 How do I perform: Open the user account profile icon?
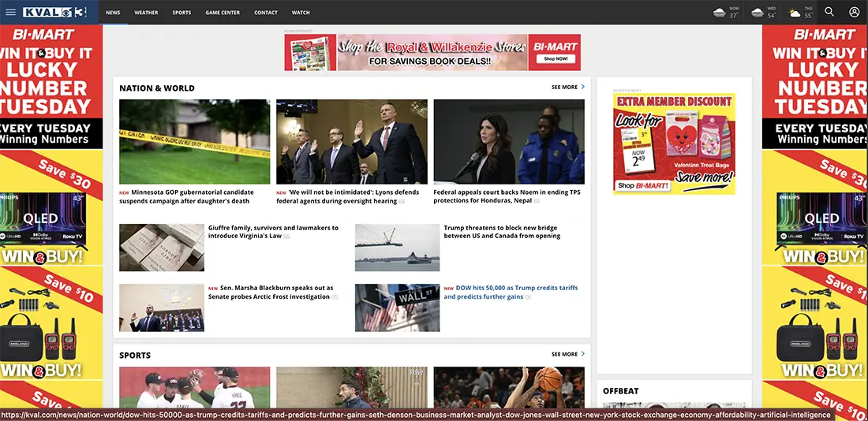[854, 12]
